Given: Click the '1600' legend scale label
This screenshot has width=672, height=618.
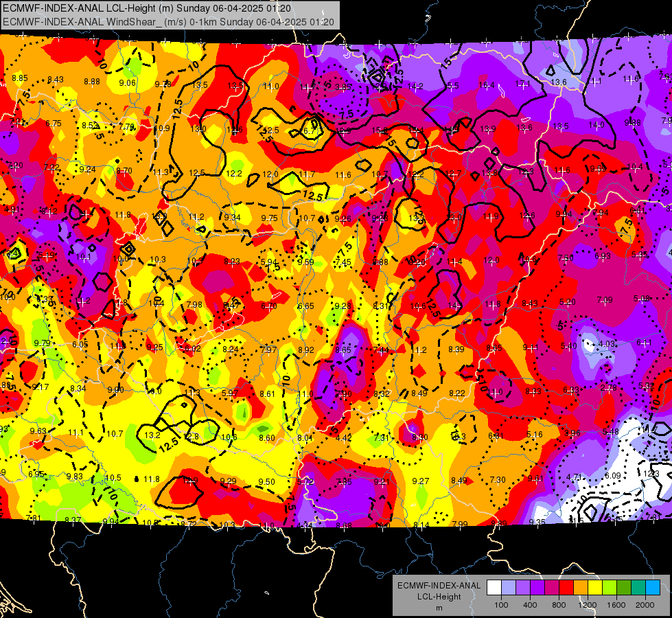Looking at the screenshot, I should coord(616,605).
